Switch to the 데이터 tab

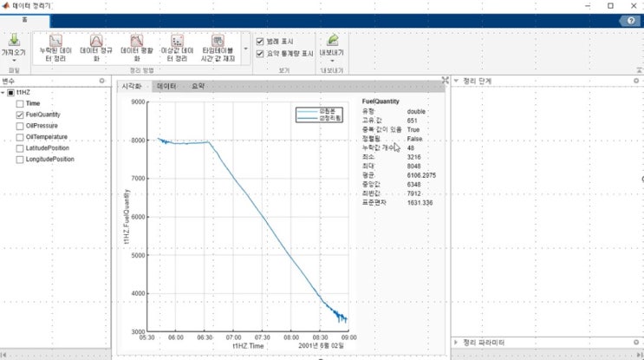[x=166, y=86]
